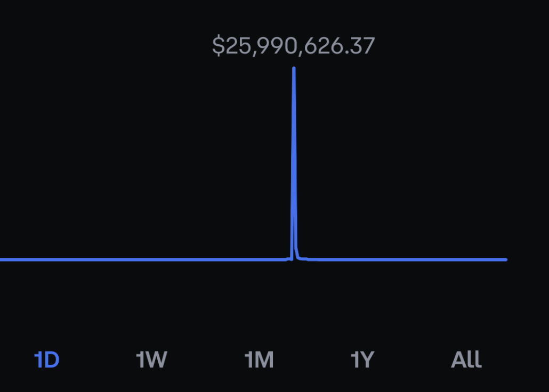This screenshot has height=392, width=549.
Task: Tap the right endpoint of the chart line
Action: coord(505,260)
